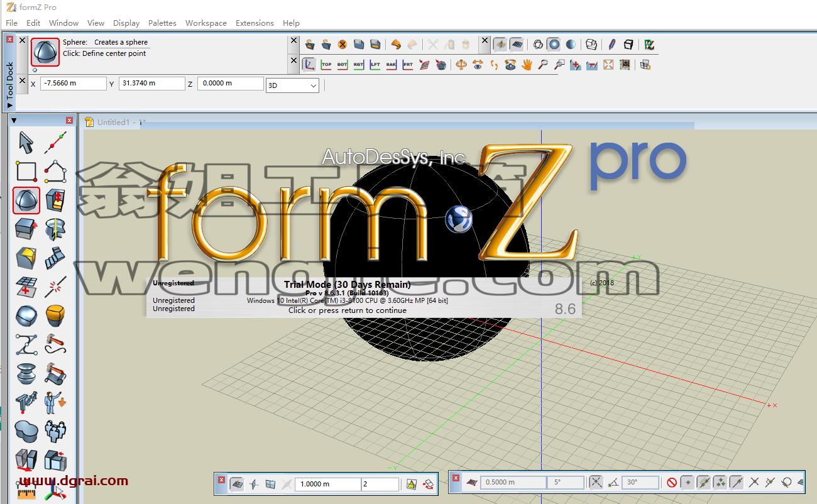
Task: Select the blue cloud-shaped solid tool
Action: click(26, 432)
